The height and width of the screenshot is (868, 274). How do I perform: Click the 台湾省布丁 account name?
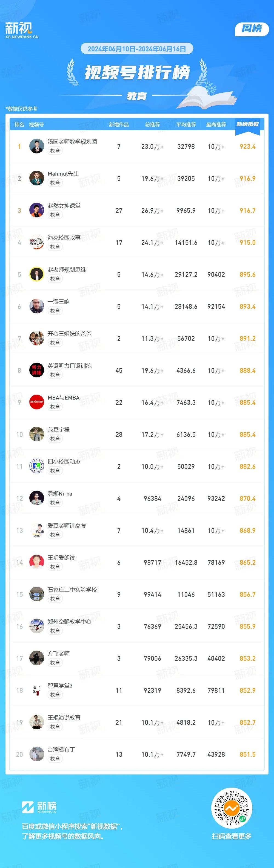tap(61, 750)
